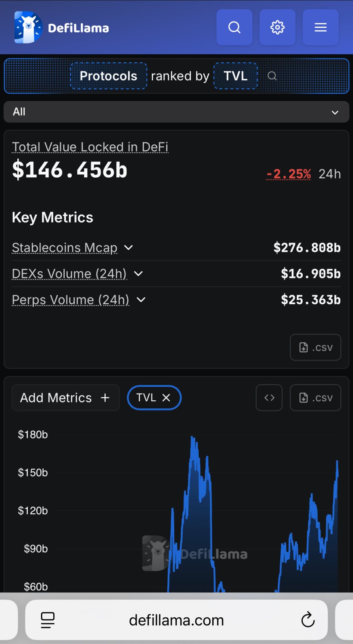Expand the DEXs Volume (24h) row
The image size is (353, 644).
(x=138, y=274)
